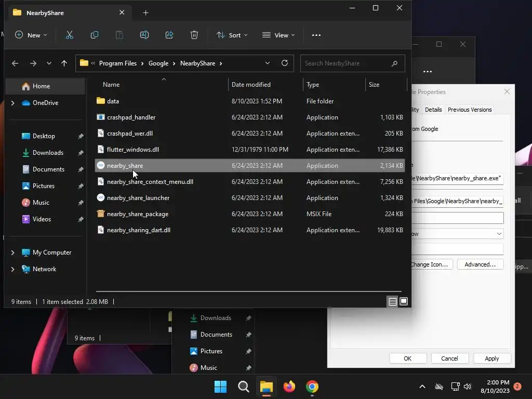This screenshot has height=399, width=532.
Task: Select flutter_windows.dll file
Action: click(250, 150)
